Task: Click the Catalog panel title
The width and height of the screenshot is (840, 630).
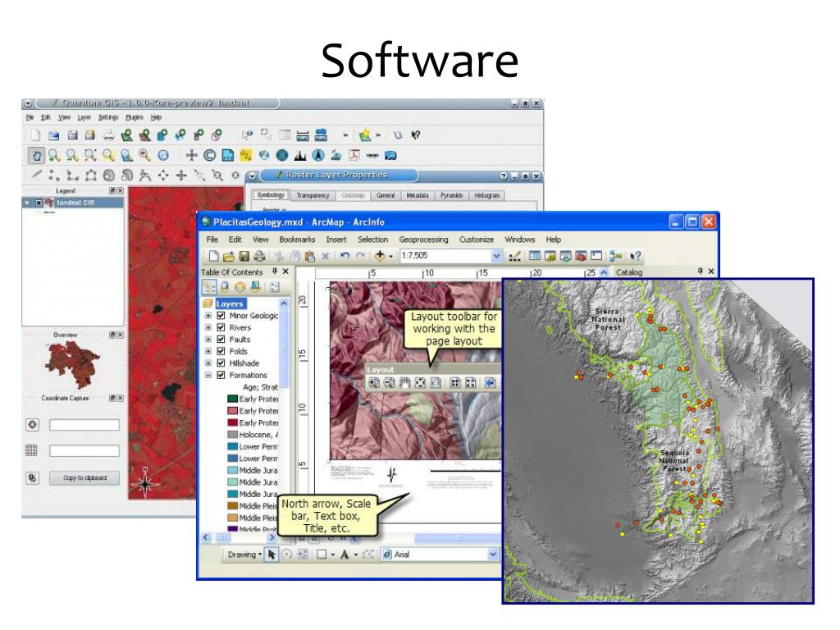Action: click(x=629, y=272)
